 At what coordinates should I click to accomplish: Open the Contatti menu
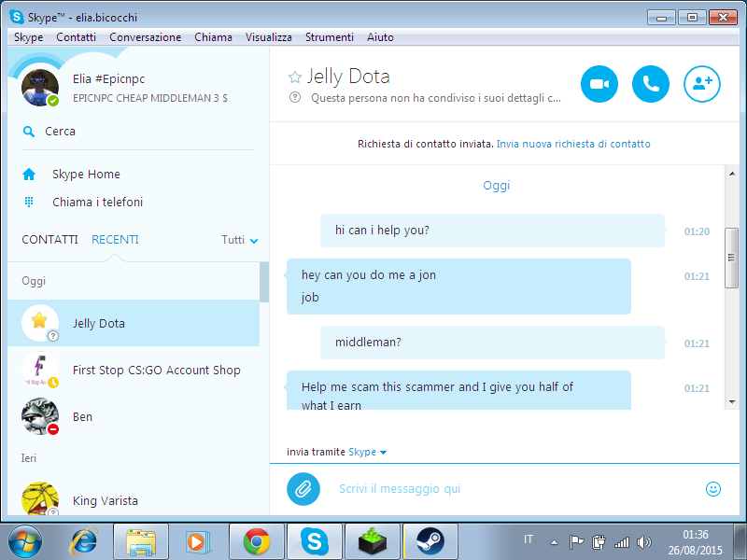[77, 37]
